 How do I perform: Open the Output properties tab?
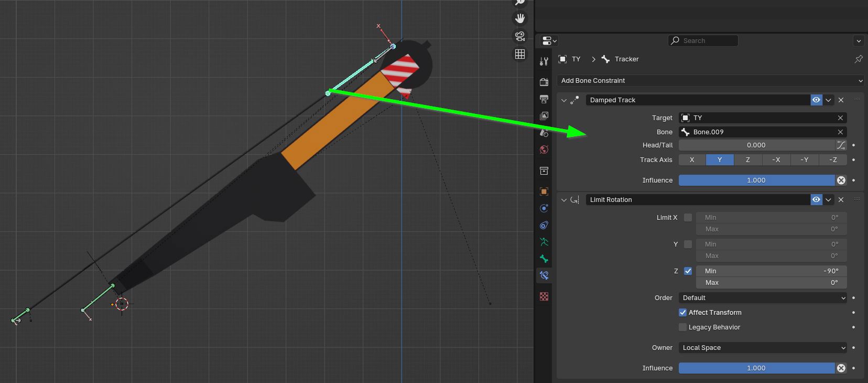(x=544, y=99)
